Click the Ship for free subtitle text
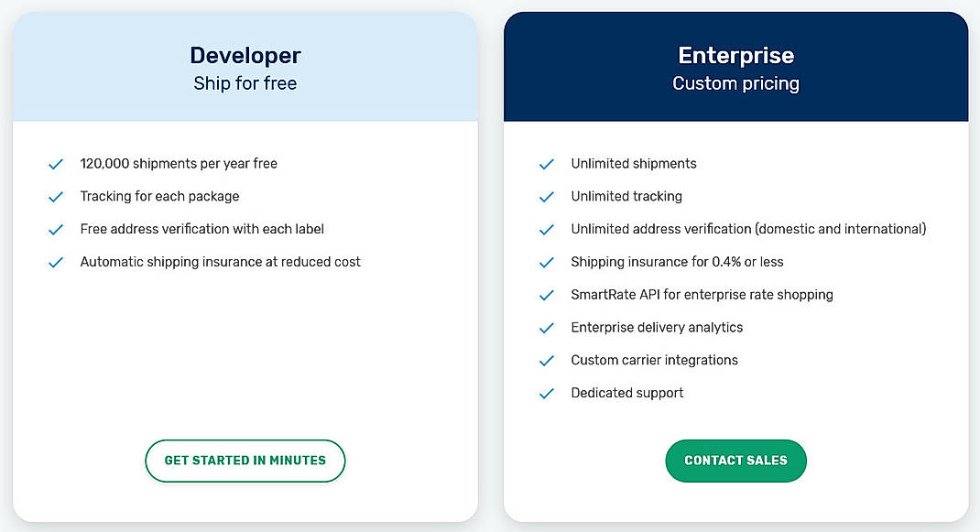 tap(245, 82)
